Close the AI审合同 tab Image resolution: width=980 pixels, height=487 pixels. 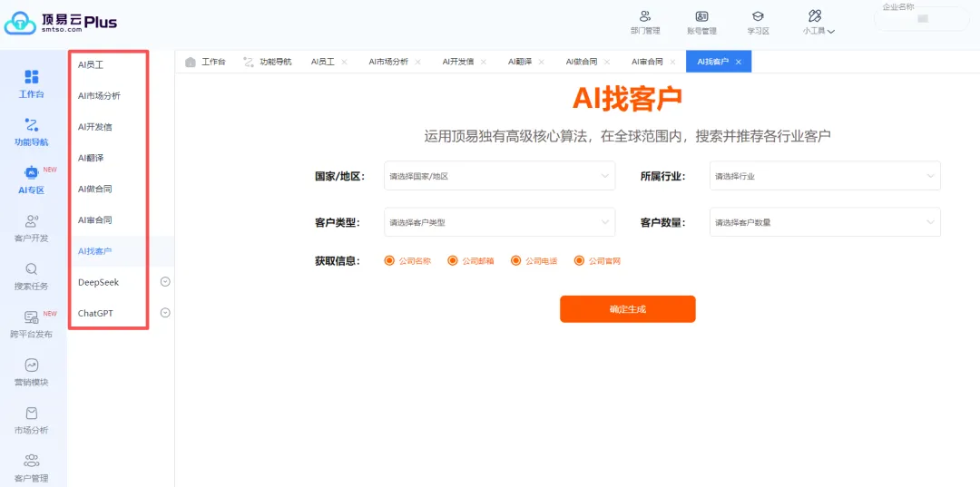tap(672, 62)
